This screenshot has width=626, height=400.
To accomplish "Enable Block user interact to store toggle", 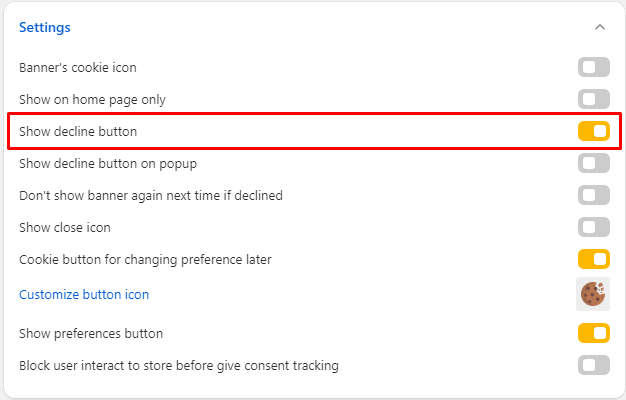I will 593,365.
